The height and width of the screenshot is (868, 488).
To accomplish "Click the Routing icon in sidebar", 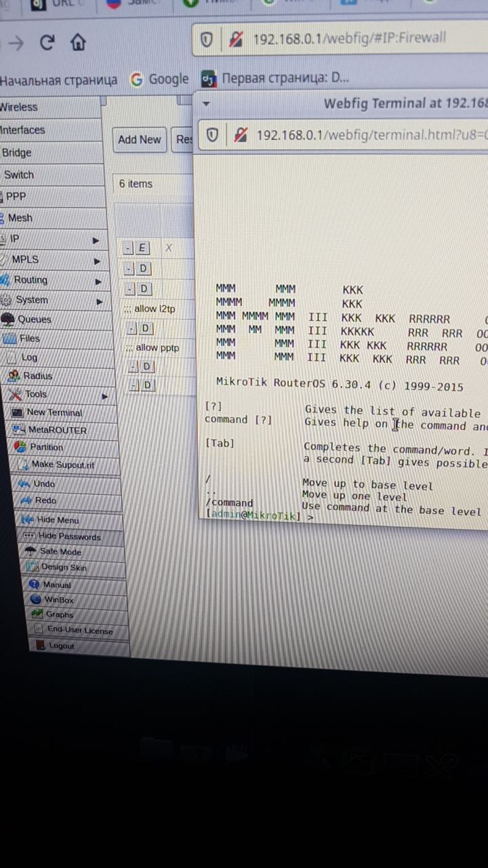I will (6, 279).
